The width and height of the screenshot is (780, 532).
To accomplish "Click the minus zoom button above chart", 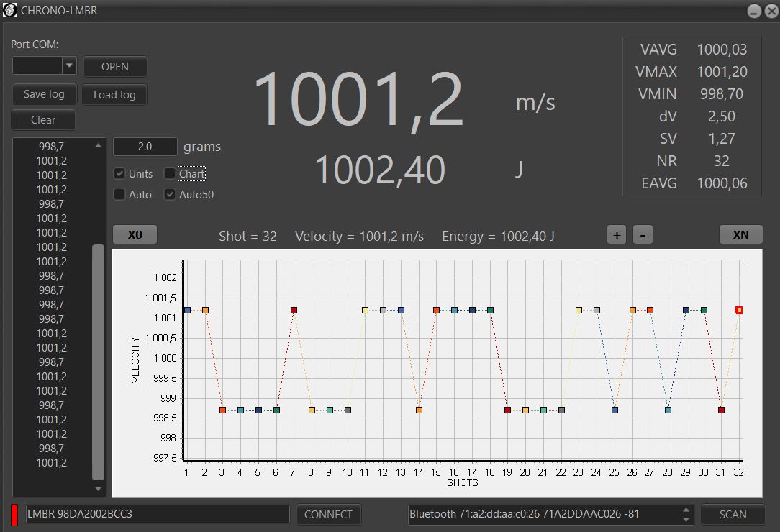I will (643, 235).
